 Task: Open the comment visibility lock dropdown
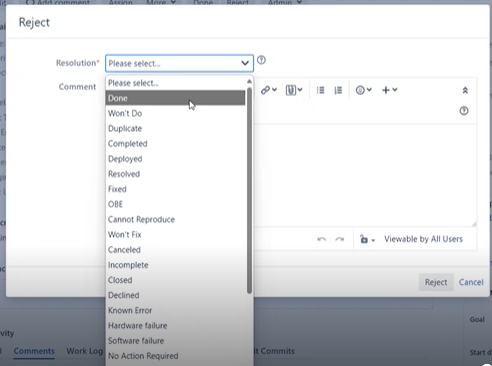click(x=367, y=239)
